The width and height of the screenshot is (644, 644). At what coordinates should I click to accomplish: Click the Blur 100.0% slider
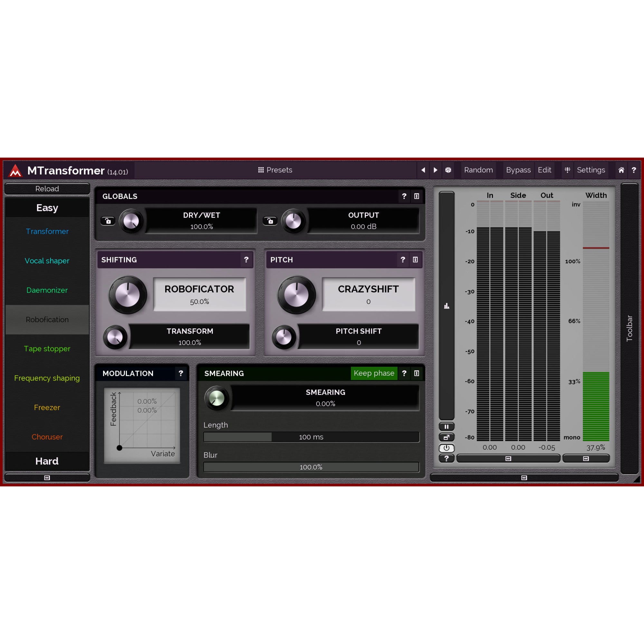click(311, 467)
